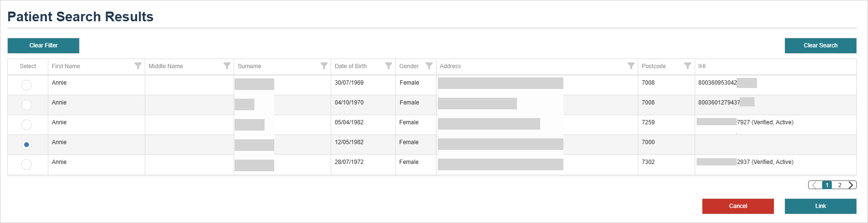Click Link to link selected patient
Viewport: 868px width, 223px height.
tap(820, 206)
